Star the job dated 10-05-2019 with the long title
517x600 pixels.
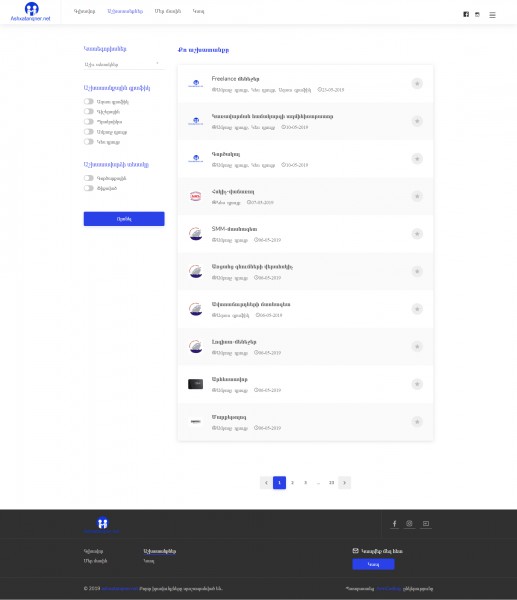click(x=417, y=121)
